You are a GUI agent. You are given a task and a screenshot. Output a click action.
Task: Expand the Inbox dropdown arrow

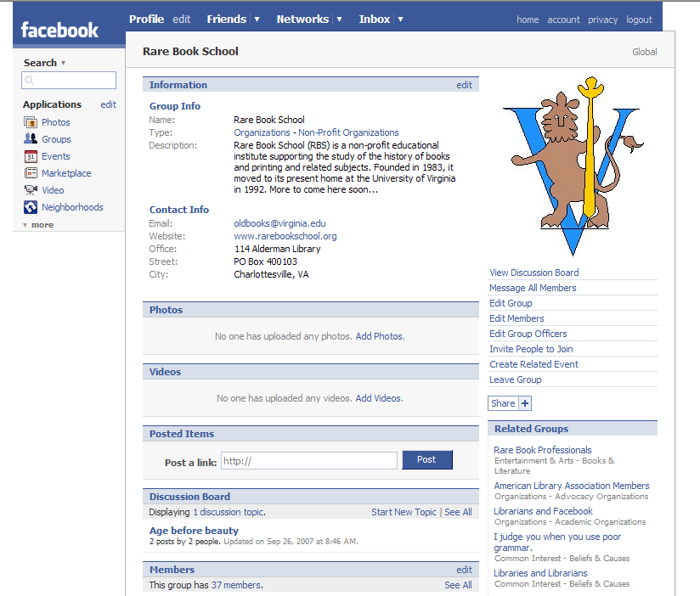pyautogui.click(x=400, y=20)
